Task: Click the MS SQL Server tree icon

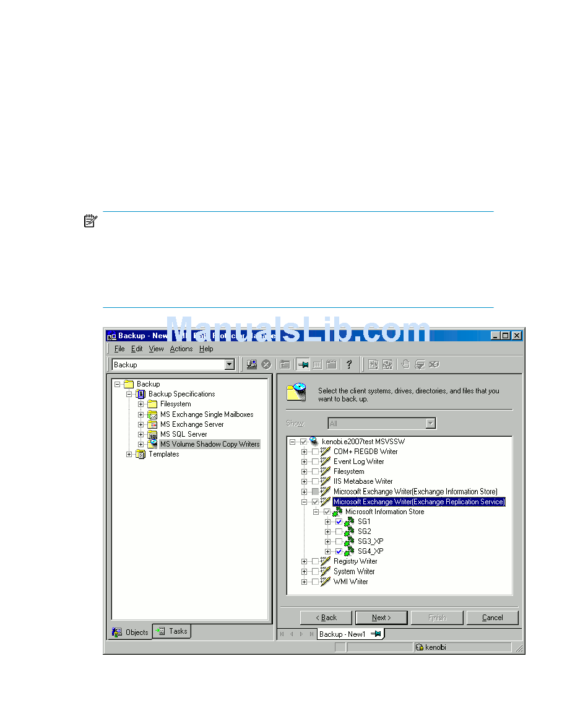Action: pyautogui.click(x=152, y=434)
